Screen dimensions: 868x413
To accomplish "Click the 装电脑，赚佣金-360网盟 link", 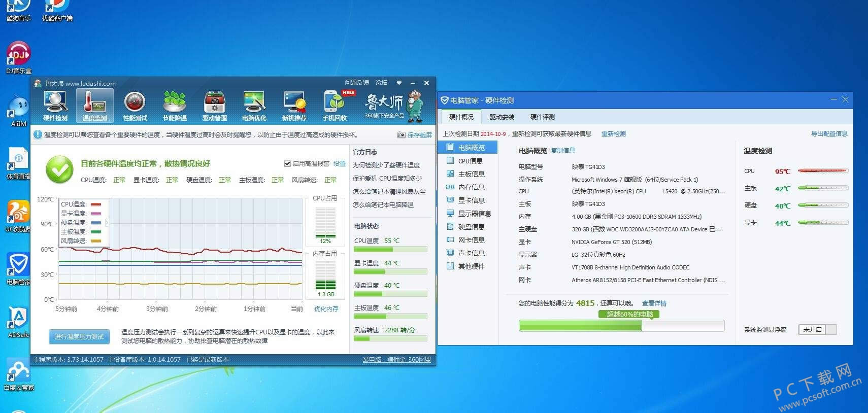I will tap(396, 360).
